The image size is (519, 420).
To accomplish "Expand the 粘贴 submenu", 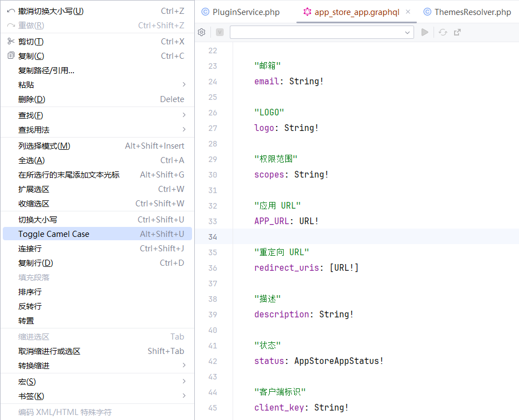I will click(184, 84).
